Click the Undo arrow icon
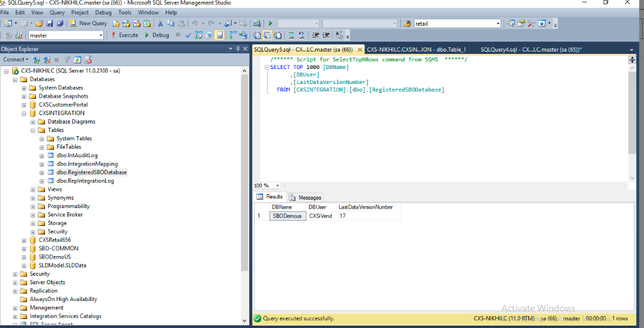The width and height of the screenshot is (644, 328). coord(194,23)
